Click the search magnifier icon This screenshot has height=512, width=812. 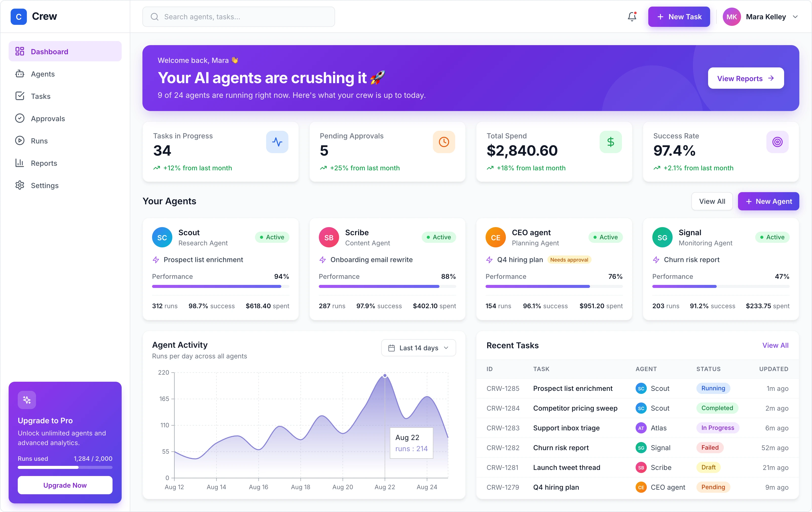[x=154, y=17]
